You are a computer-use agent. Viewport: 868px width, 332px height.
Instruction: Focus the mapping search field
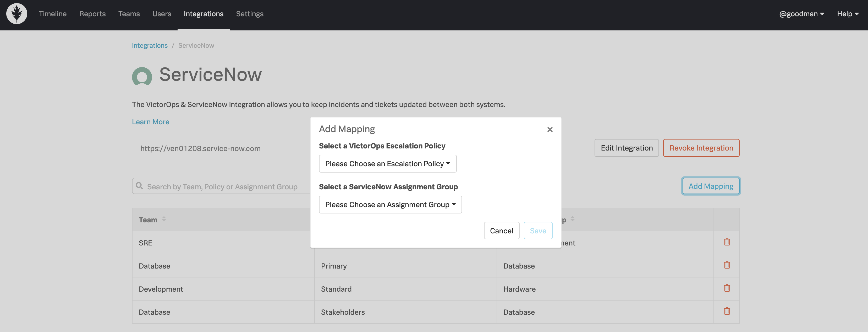pos(222,186)
